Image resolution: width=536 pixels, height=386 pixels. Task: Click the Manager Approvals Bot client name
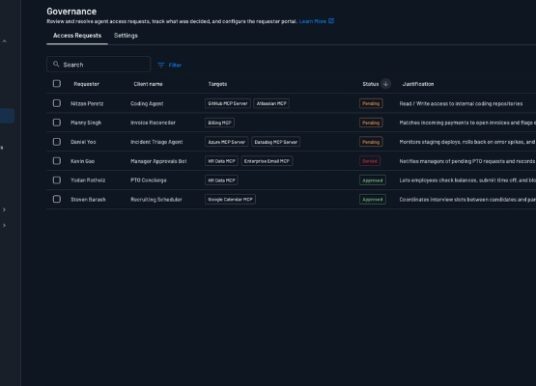click(158, 161)
